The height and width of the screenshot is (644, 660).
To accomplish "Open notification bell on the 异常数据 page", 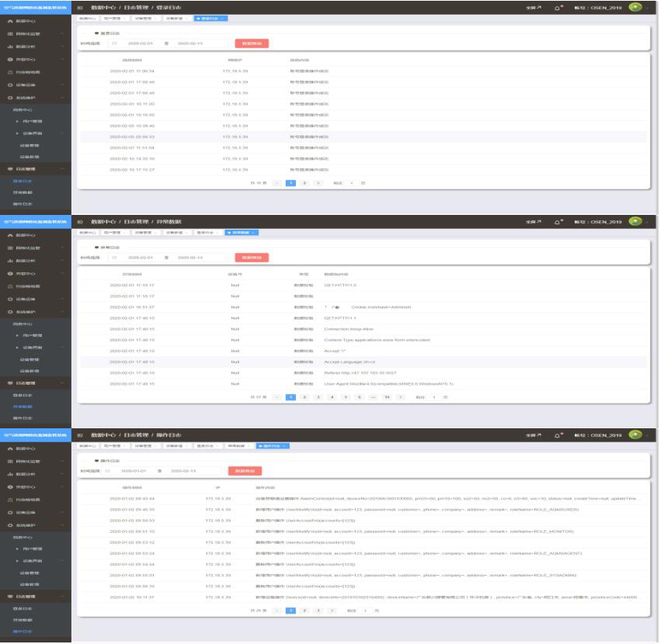I will point(557,222).
